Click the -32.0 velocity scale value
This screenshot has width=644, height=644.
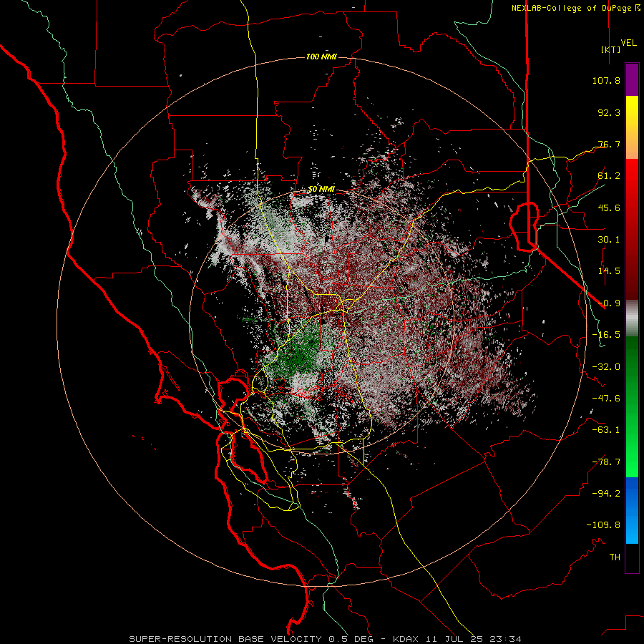(x=606, y=367)
